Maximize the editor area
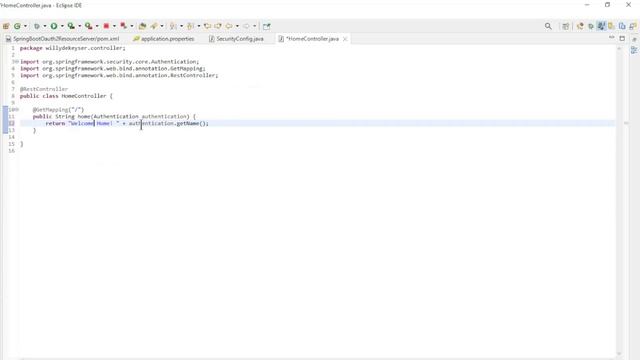The width and height of the screenshot is (640, 360). [x=622, y=38]
